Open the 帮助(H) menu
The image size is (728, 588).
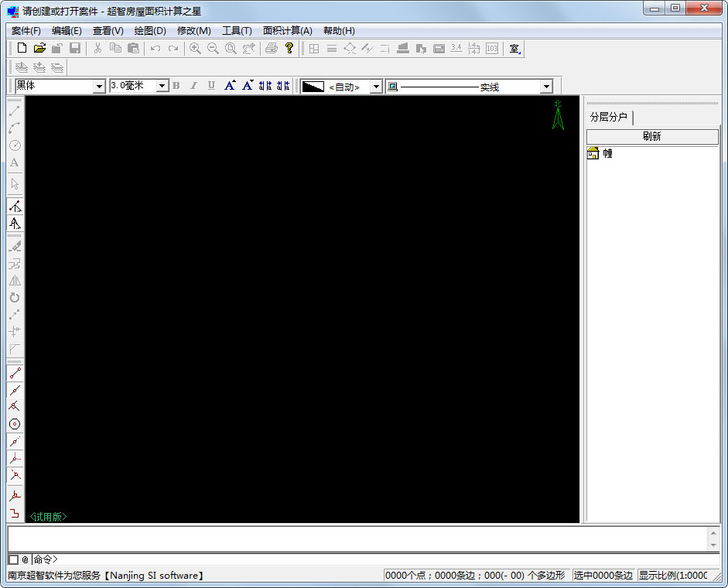click(x=339, y=31)
